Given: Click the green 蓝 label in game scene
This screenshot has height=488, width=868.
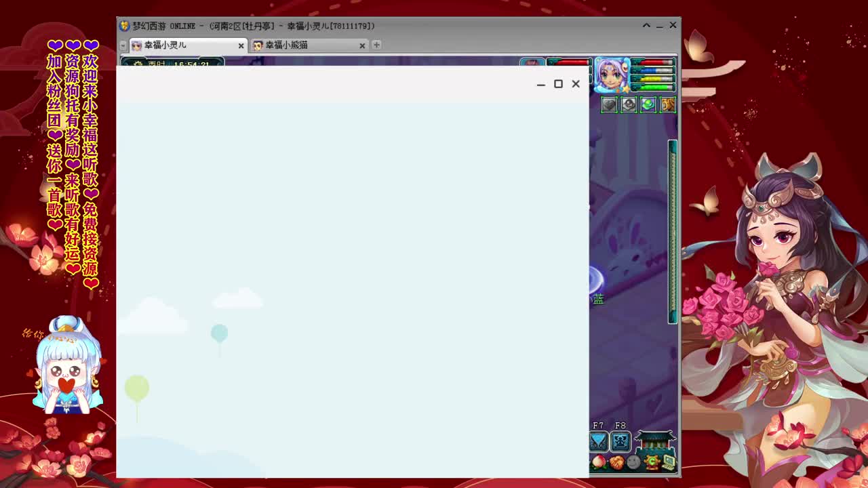Looking at the screenshot, I should [x=598, y=299].
